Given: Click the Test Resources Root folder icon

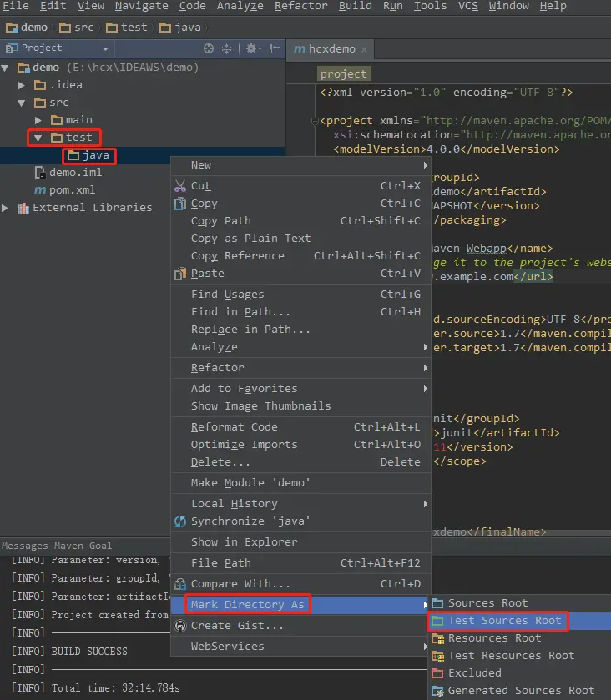Looking at the screenshot, I should point(437,656).
